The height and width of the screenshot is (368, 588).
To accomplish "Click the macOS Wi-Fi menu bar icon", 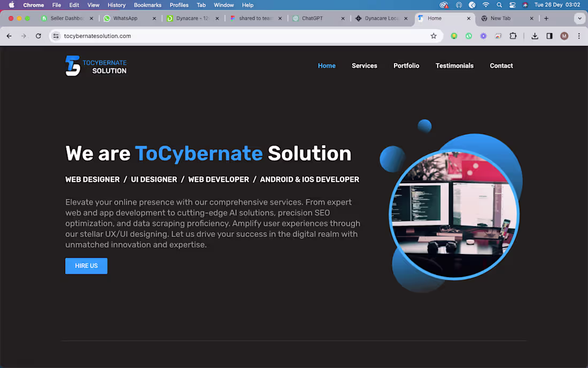I will (486, 5).
